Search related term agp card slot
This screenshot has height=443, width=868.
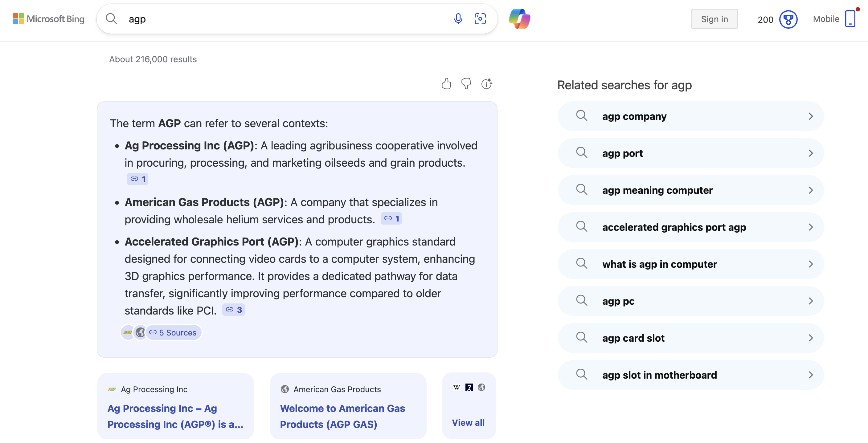(x=691, y=338)
